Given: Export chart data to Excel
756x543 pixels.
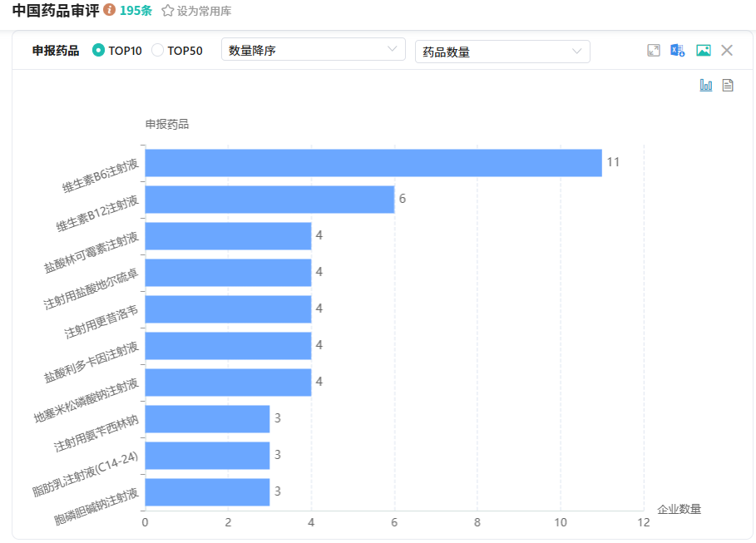Looking at the screenshot, I should tap(678, 51).
